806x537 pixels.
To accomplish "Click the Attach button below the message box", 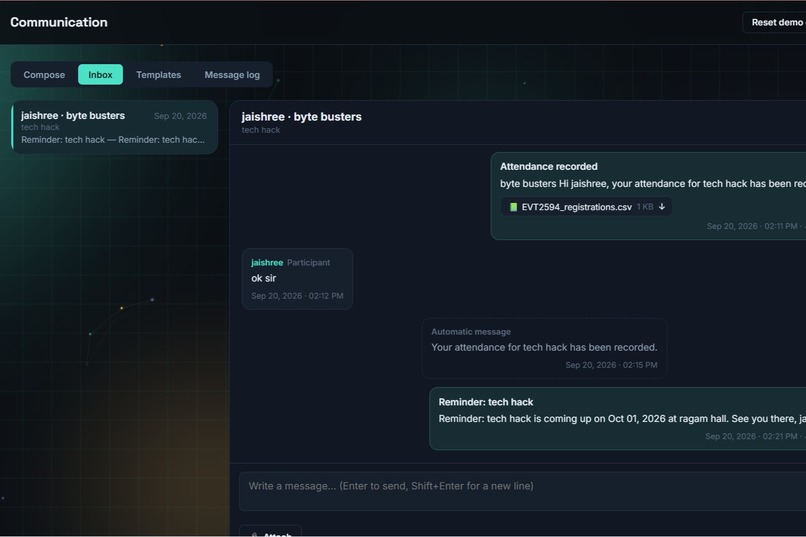I will (270, 532).
